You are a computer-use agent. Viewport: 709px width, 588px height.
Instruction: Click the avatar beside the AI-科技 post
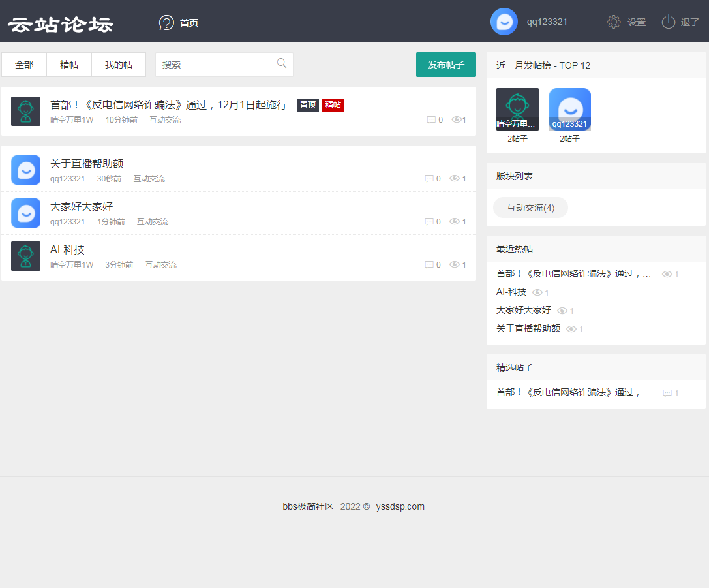point(26,256)
